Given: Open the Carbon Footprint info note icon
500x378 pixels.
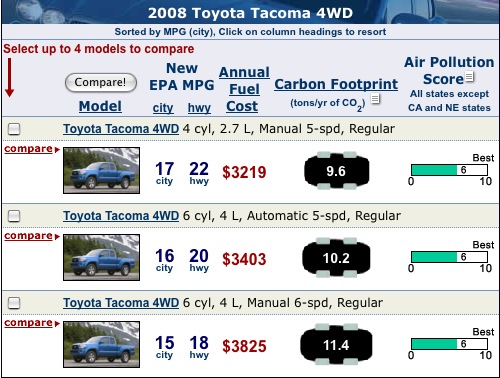Looking at the screenshot, I should 375,99.
